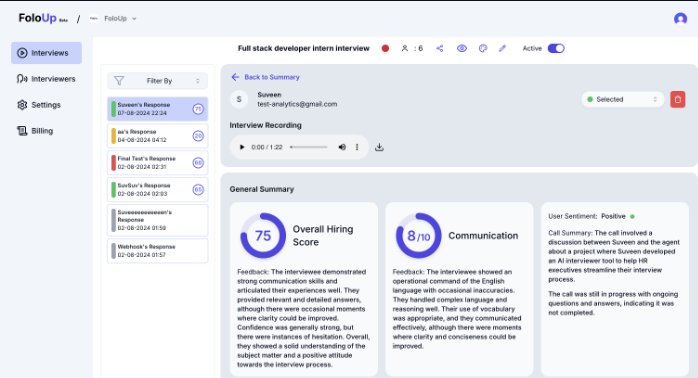Download the interview recording
The width and height of the screenshot is (698, 378).
379,147
